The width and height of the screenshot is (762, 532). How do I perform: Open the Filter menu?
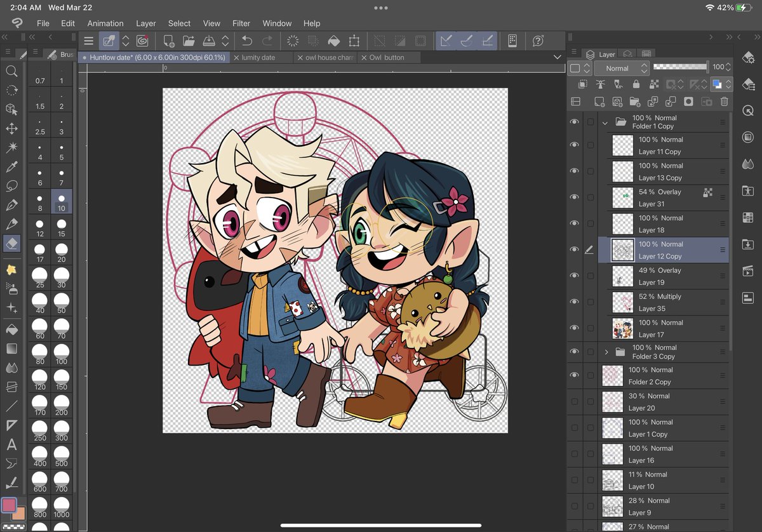(241, 23)
